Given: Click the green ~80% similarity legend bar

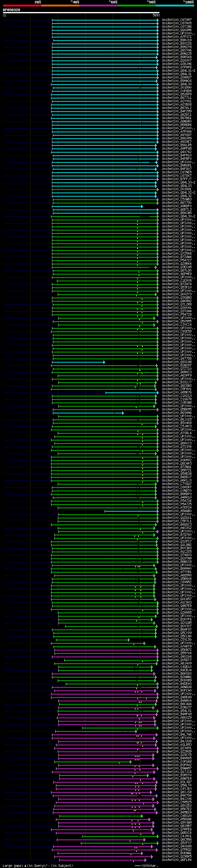Looking at the screenshot, I should click(137, 6).
